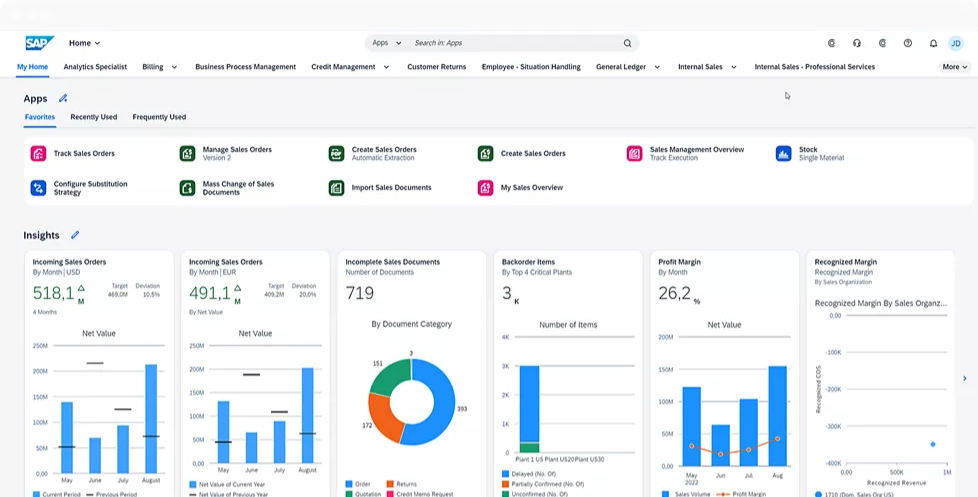The image size is (978, 497).
Task: Switch to the Frequently Used tab
Action: point(159,117)
